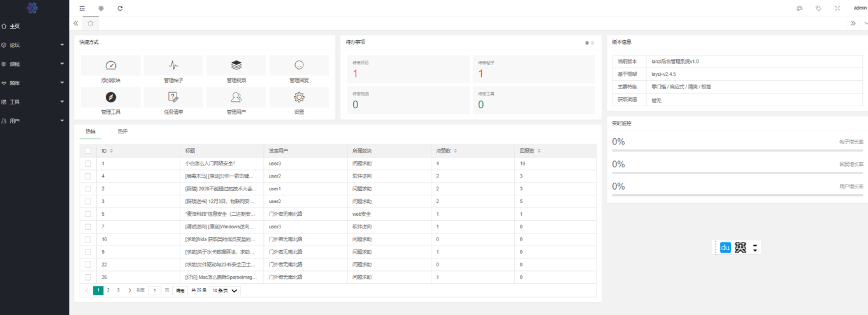
Task: Check the box for the row with ID 1
Action: [88, 164]
